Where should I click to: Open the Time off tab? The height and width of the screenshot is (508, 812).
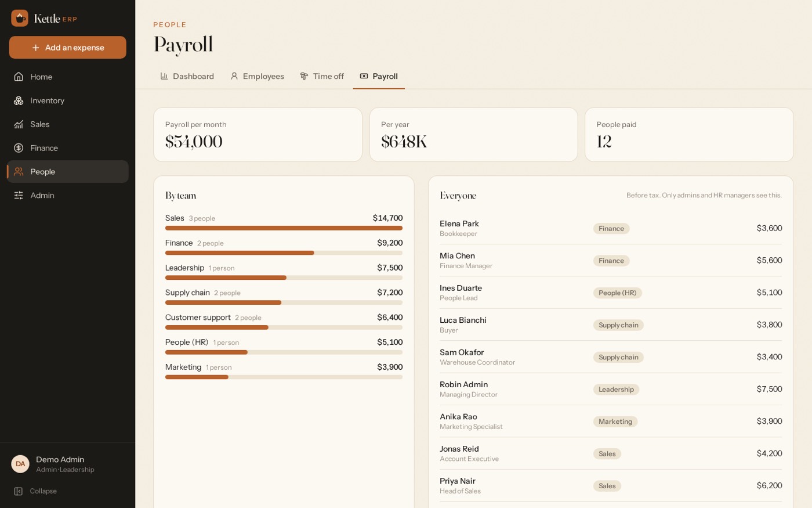(x=322, y=76)
